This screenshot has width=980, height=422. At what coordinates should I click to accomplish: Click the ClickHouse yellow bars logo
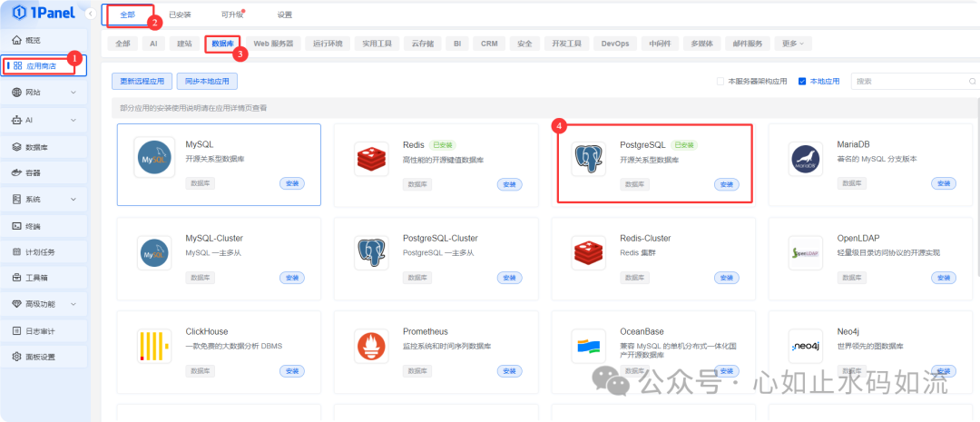click(153, 347)
